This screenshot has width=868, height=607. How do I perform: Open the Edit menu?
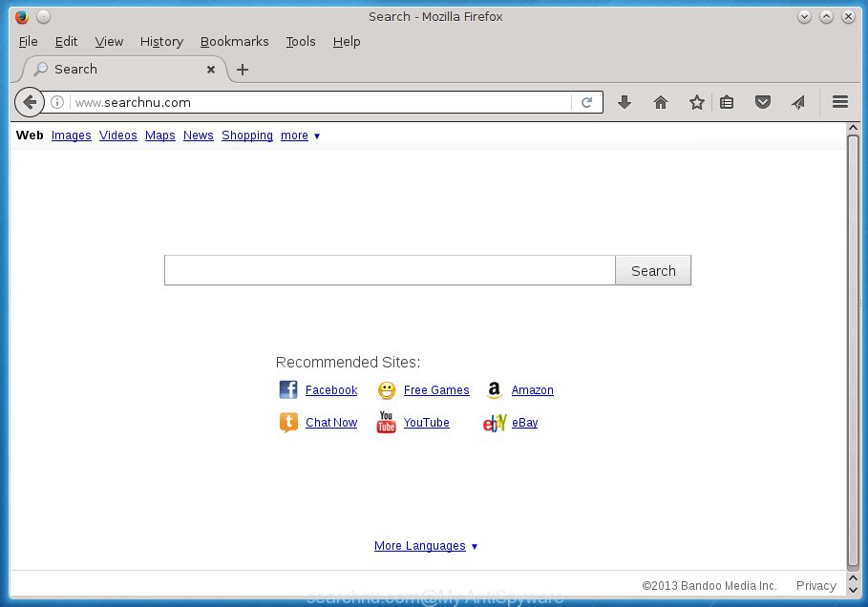(67, 41)
